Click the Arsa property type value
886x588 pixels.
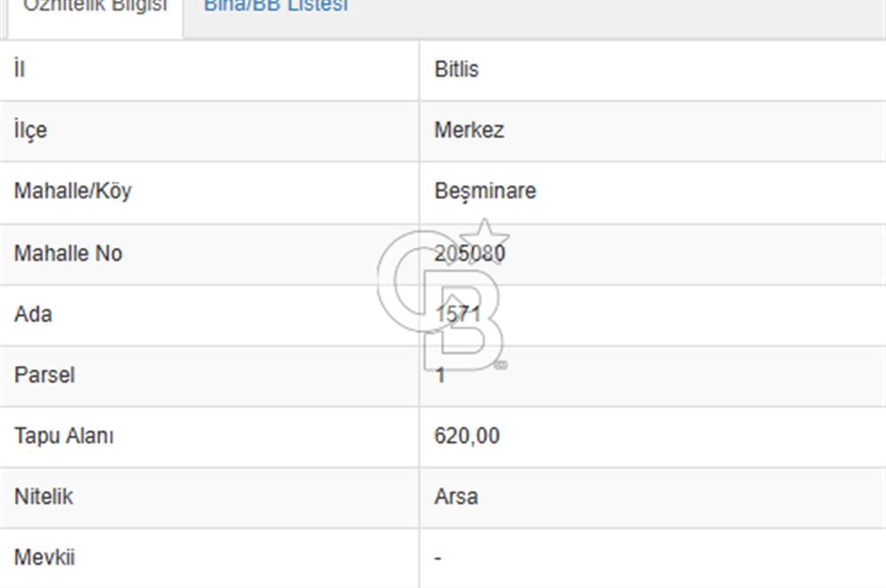click(x=456, y=497)
